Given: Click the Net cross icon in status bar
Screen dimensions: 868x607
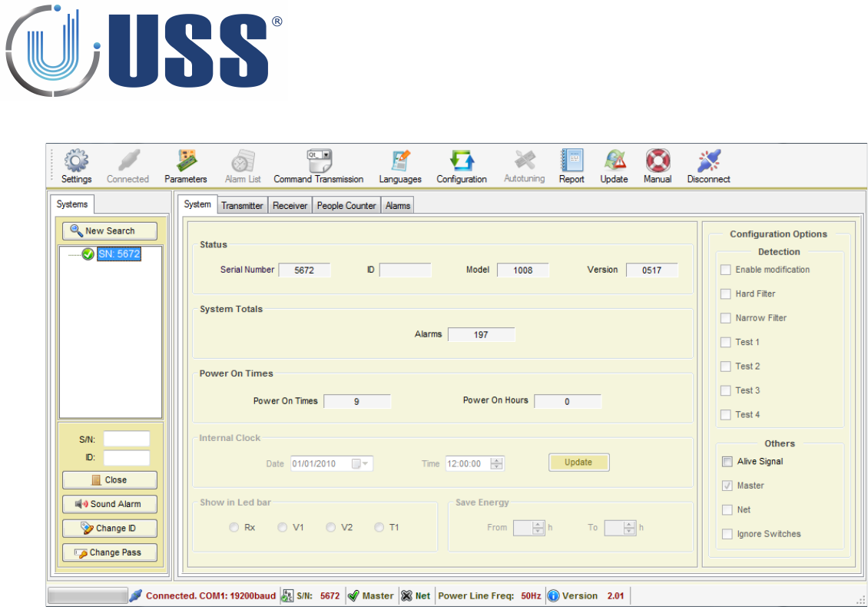Looking at the screenshot, I should 406,596.
